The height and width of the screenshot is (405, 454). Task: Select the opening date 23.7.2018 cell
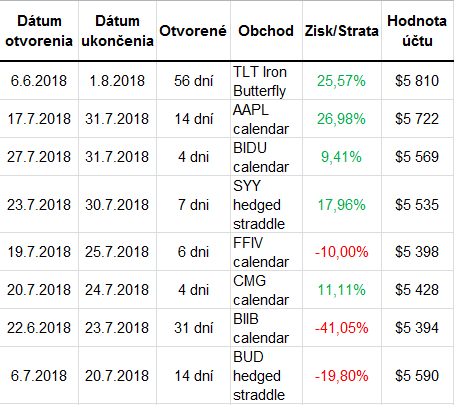pyautogui.click(x=39, y=205)
